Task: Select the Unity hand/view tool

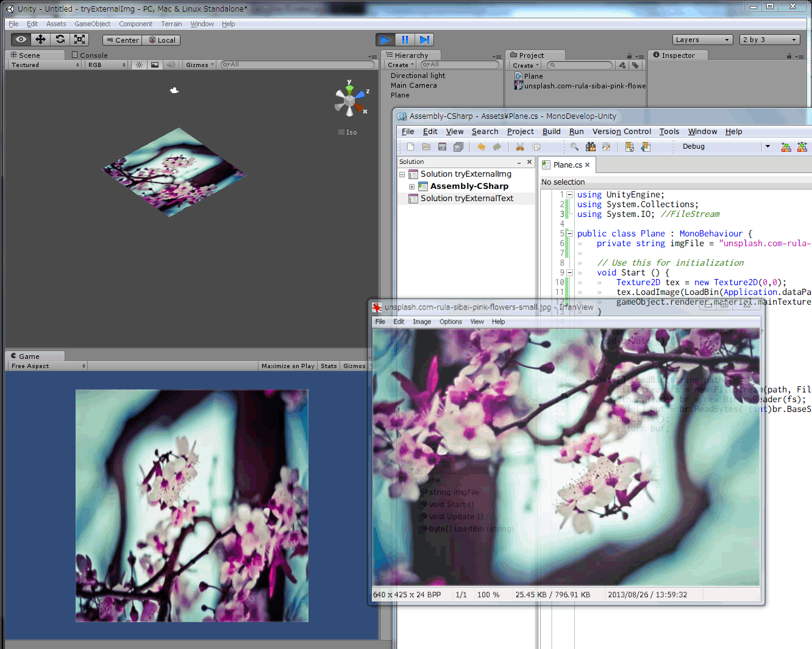Action: (21, 40)
